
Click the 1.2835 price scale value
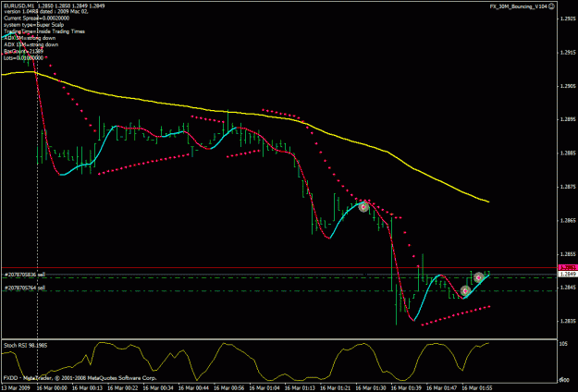567,321
